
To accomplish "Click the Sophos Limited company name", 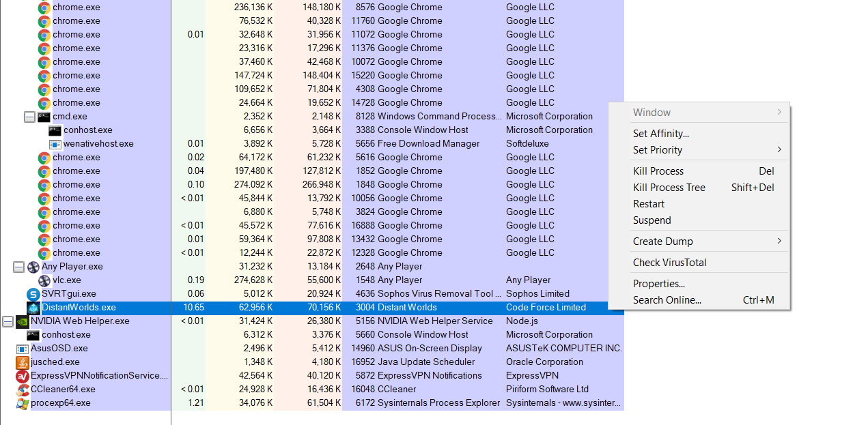I will [x=537, y=294].
